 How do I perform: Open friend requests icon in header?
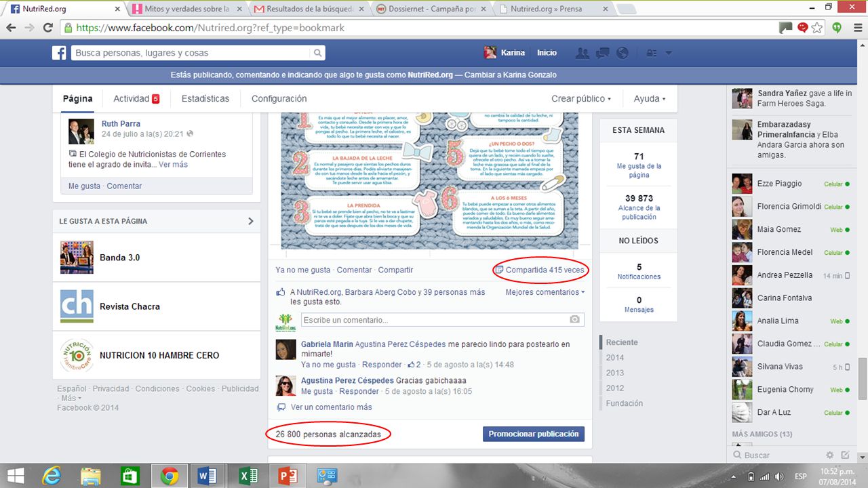[x=582, y=53]
